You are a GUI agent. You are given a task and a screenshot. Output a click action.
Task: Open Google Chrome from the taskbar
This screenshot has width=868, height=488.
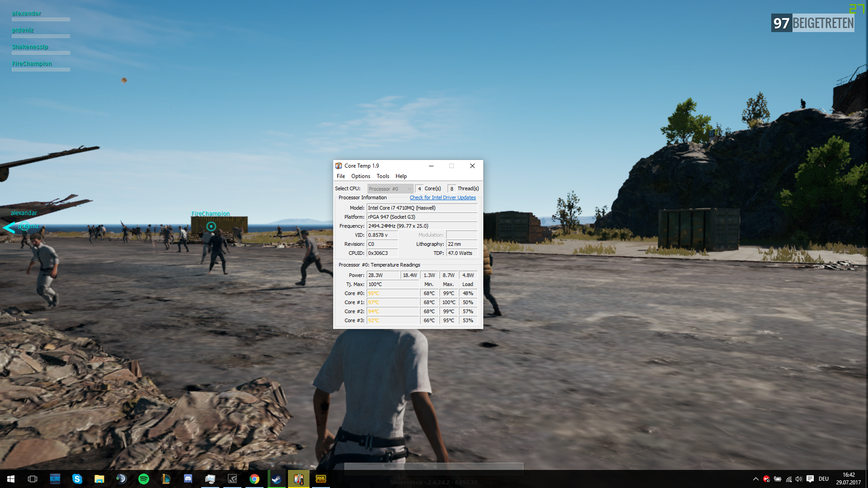pyautogui.click(x=255, y=479)
